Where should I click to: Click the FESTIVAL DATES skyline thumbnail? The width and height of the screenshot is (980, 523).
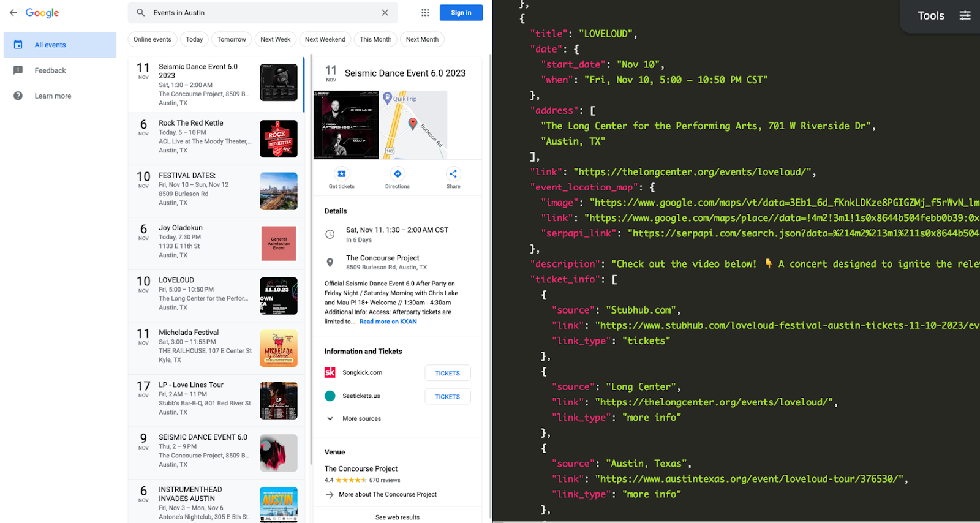pyautogui.click(x=279, y=191)
